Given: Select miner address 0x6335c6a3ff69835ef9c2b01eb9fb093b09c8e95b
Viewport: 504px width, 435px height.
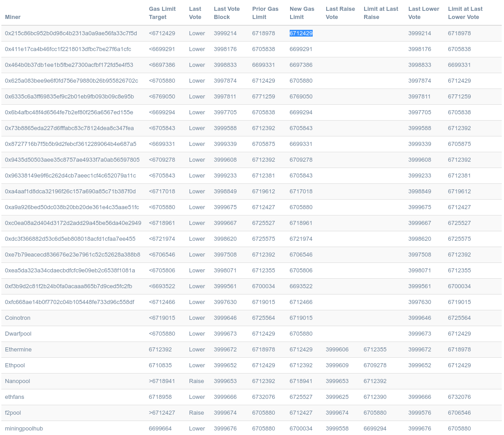Looking at the screenshot, I should point(69,96).
